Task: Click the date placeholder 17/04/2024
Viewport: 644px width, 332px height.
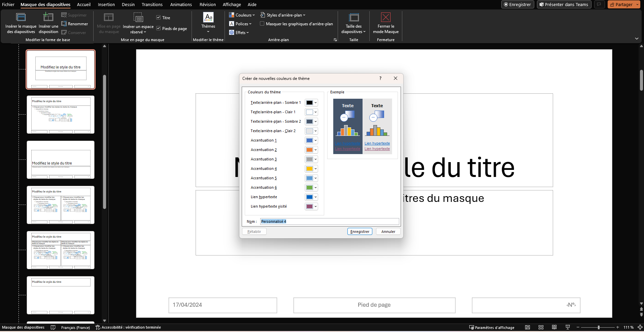Action: coord(223,305)
